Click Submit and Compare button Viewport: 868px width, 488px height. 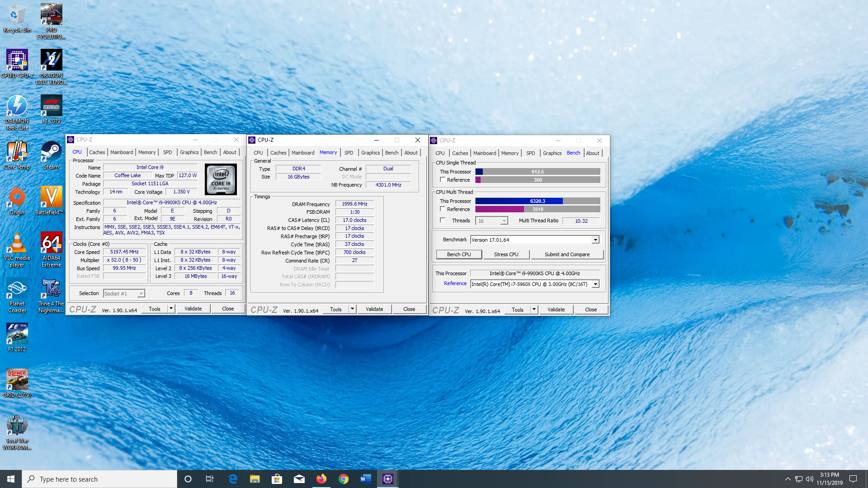[567, 254]
